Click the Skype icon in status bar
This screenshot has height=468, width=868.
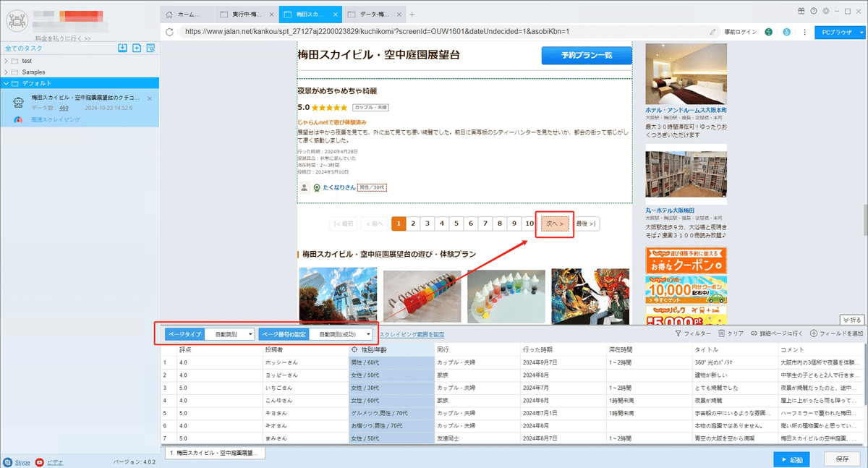tap(8, 461)
